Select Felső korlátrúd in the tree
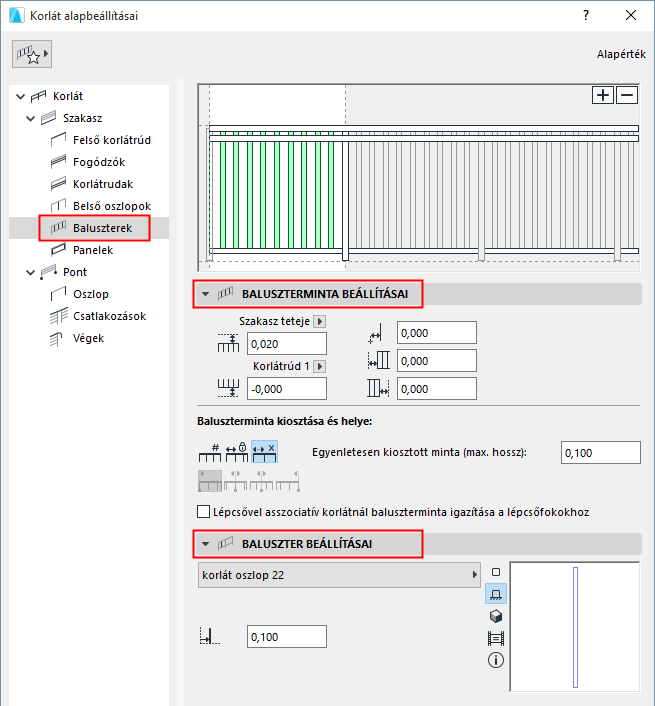This screenshot has height=706, width=655. point(112,140)
